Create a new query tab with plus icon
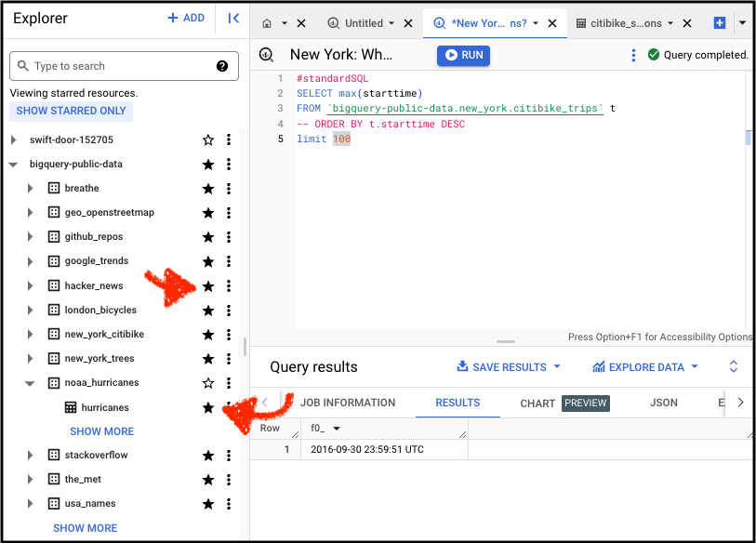This screenshot has height=543, width=756. [720, 22]
